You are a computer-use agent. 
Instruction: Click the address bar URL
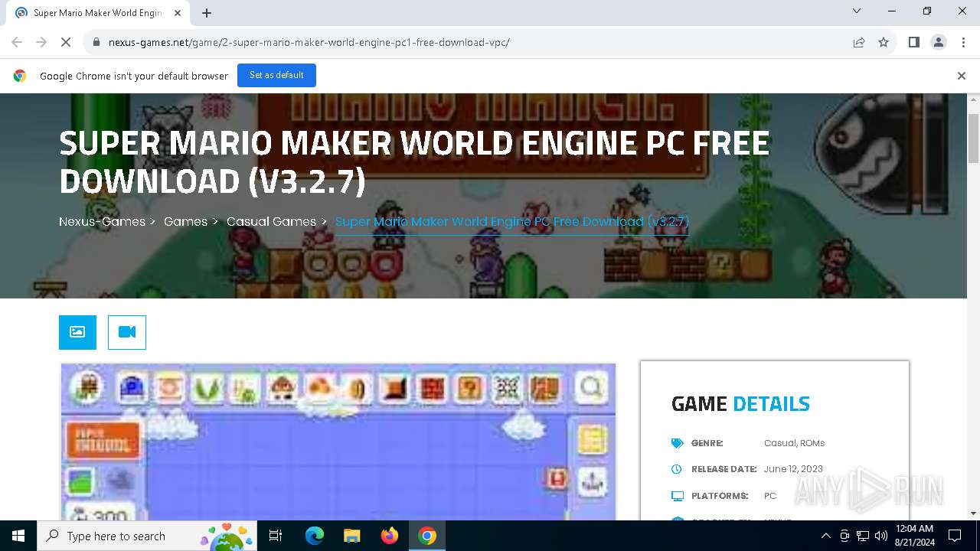[309, 42]
